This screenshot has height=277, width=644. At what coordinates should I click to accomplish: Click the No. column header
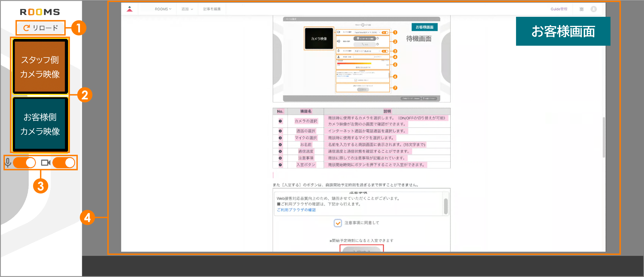(280, 111)
